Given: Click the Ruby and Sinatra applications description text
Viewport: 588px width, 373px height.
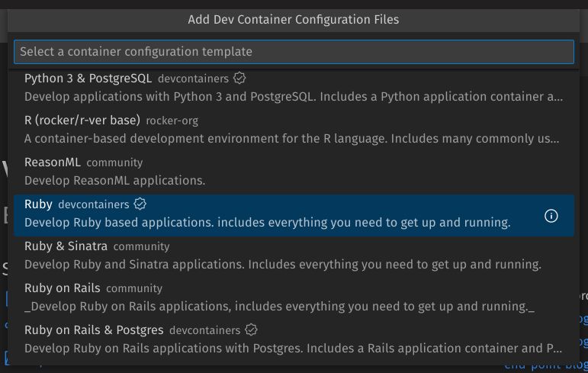Looking at the screenshot, I should pyautogui.click(x=282, y=265).
